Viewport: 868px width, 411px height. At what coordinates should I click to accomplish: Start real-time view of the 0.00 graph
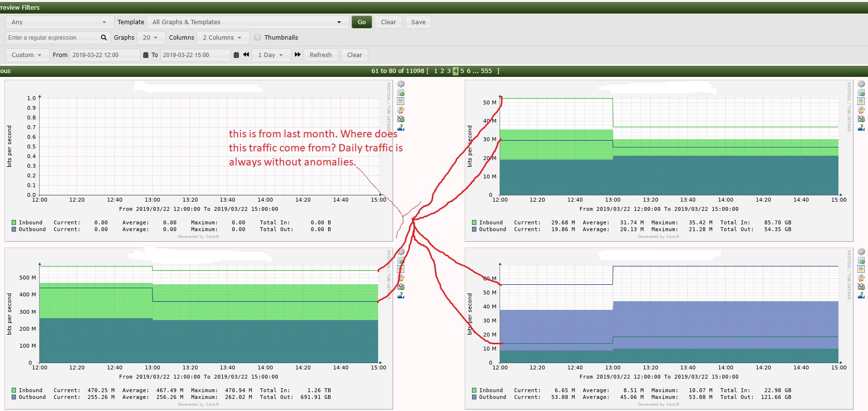click(x=401, y=118)
